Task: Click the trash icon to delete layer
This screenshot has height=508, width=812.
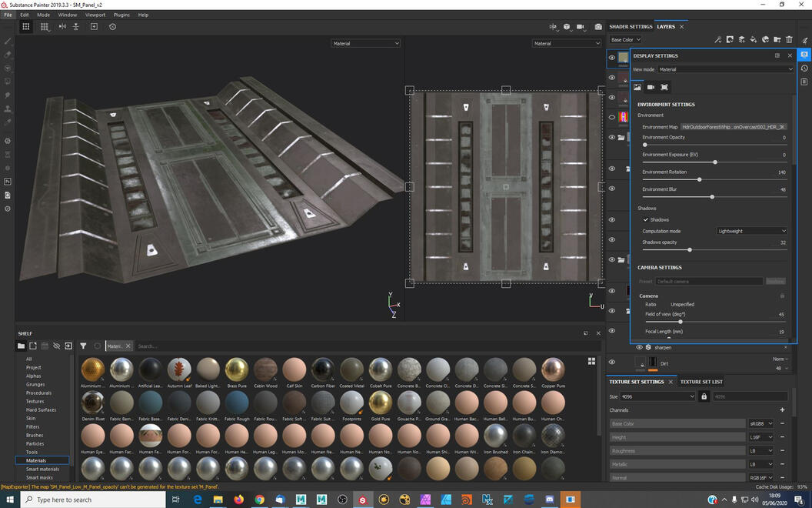Action: pos(789,40)
